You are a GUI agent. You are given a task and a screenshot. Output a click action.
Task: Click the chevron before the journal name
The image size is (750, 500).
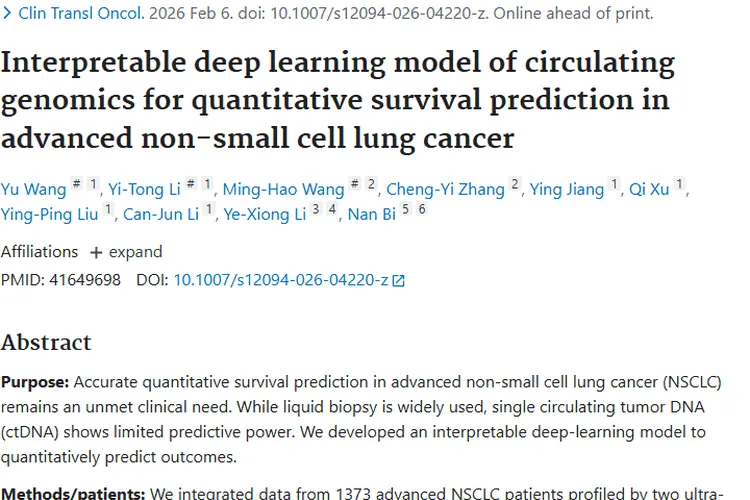tap(7, 14)
